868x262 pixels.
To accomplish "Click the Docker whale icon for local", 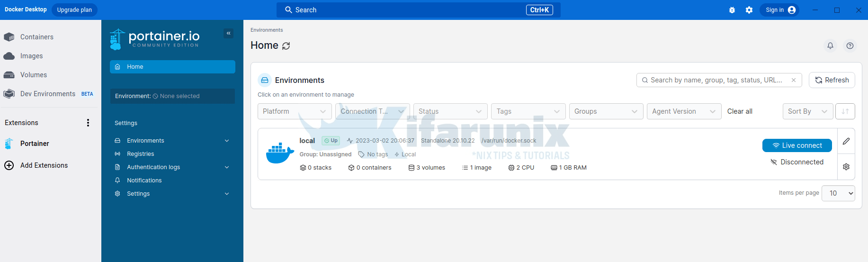I will coord(280,153).
